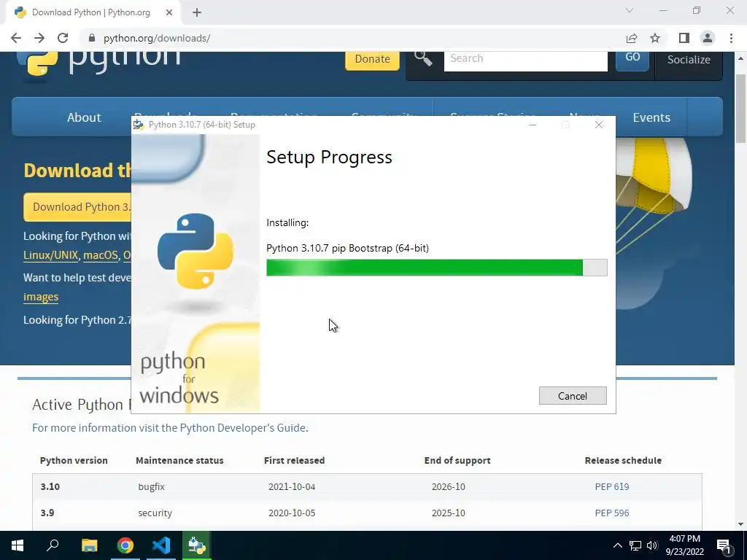Reload the python.org page
747x560 pixels.
point(63,38)
